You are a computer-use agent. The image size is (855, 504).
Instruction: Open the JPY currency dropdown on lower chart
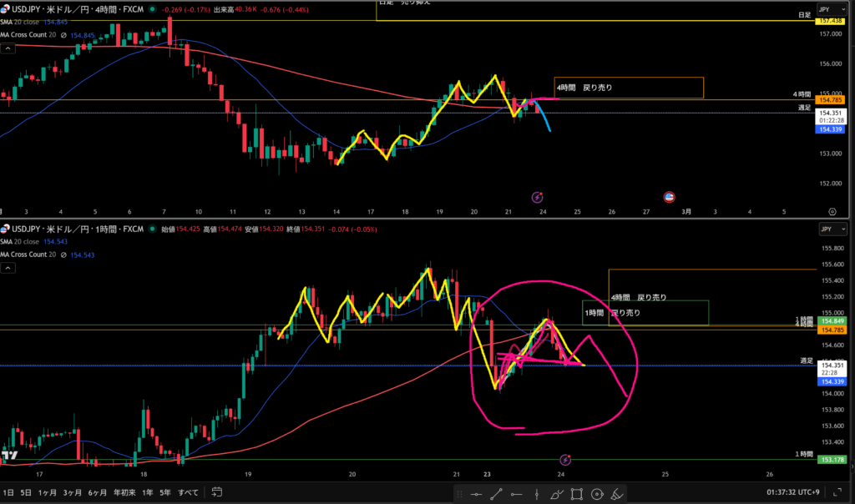[x=828, y=228]
